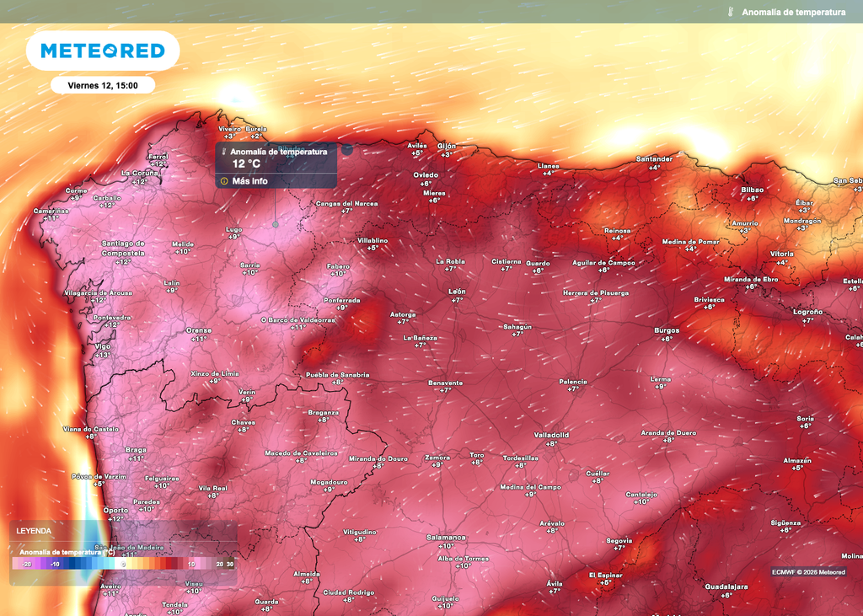The height and width of the screenshot is (616, 863).
Task: Click the Valladolid +8° label
Action: coord(551,439)
